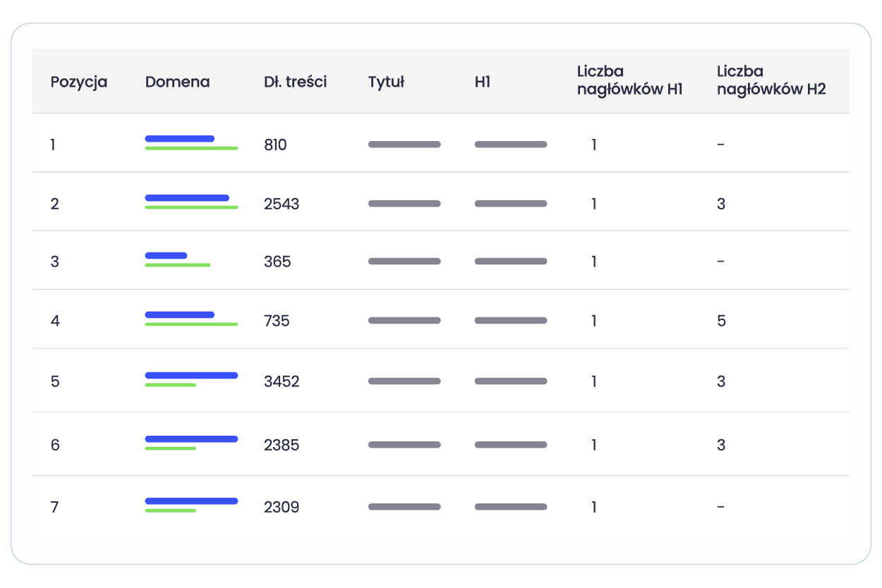Click the Tytuł placeholder in row 365
The image size is (882, 588).
tap(404, 262)
